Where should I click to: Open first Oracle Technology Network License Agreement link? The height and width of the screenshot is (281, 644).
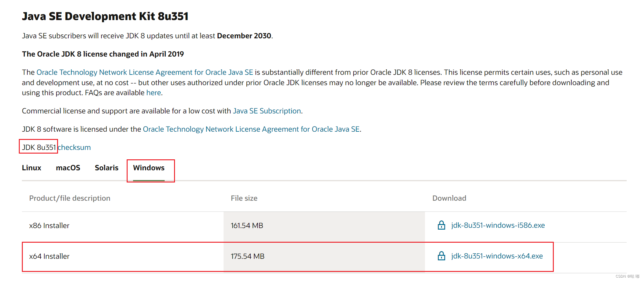point(145,72)
